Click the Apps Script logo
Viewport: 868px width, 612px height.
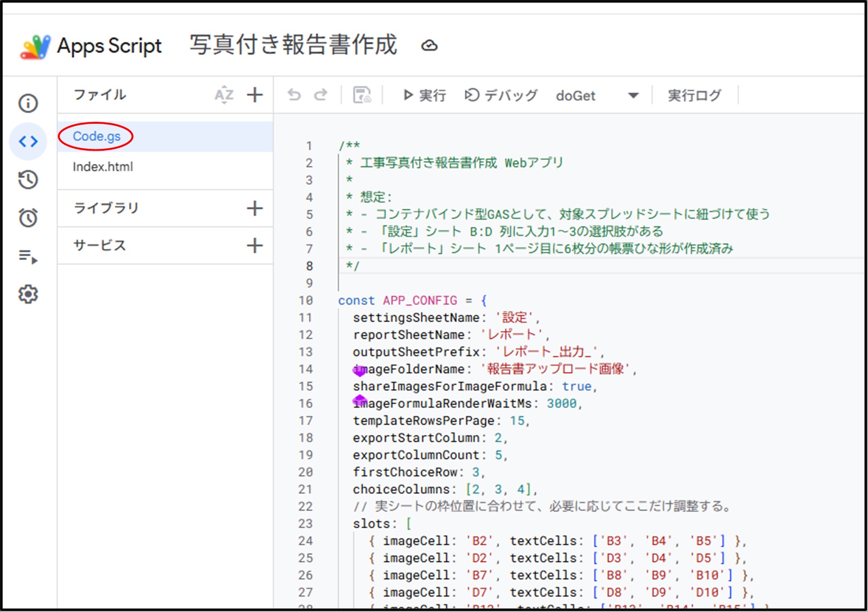[x=35, y=47]
